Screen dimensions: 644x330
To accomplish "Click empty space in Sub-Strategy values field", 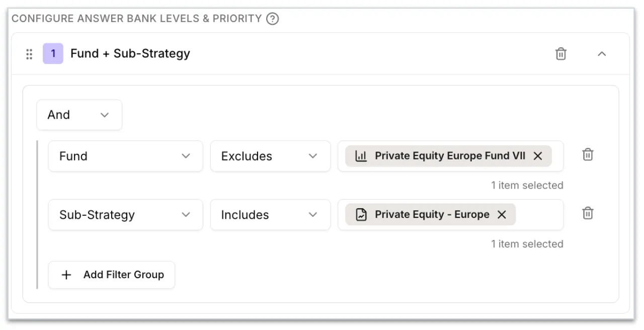I will point(538,215).
